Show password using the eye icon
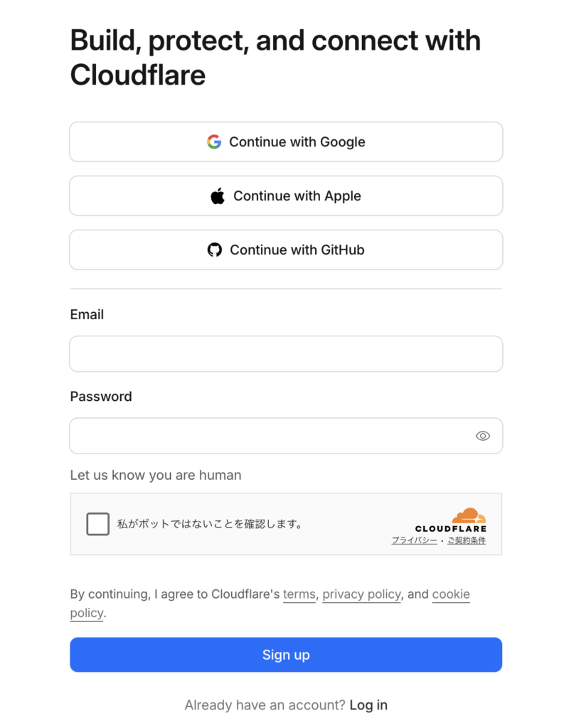Screen dimensions: 579x728 pyautogui.click(x=483, y=436)
